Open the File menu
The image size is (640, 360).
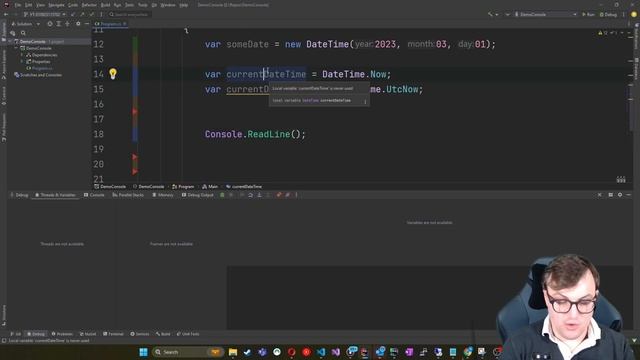coord(18,5)
